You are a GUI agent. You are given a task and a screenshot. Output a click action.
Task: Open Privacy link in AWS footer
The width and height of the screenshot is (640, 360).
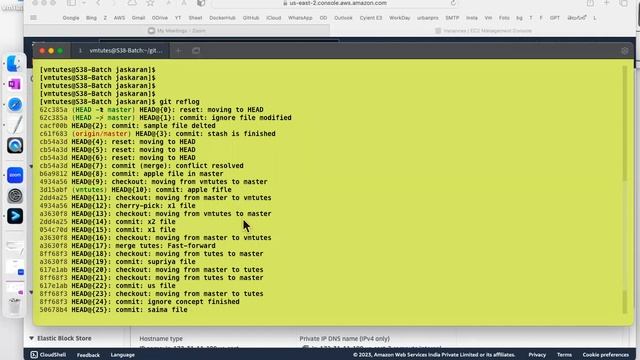point(537,355)
